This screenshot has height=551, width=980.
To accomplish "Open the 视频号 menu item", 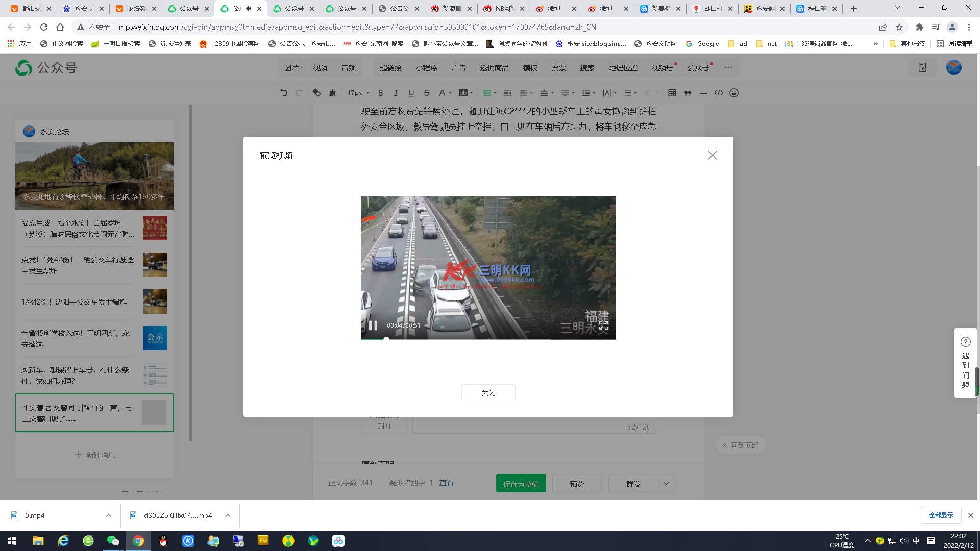I will point(663,67).
